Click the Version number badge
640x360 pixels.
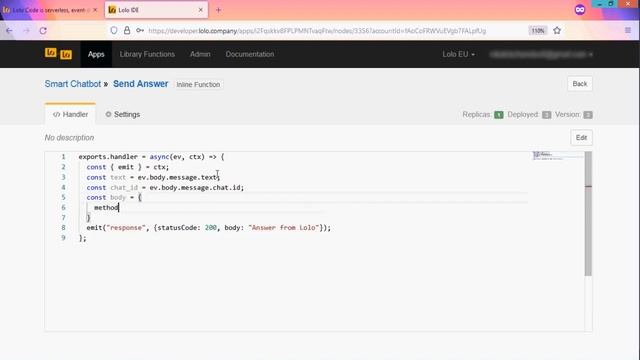click(x=588, y=115)
